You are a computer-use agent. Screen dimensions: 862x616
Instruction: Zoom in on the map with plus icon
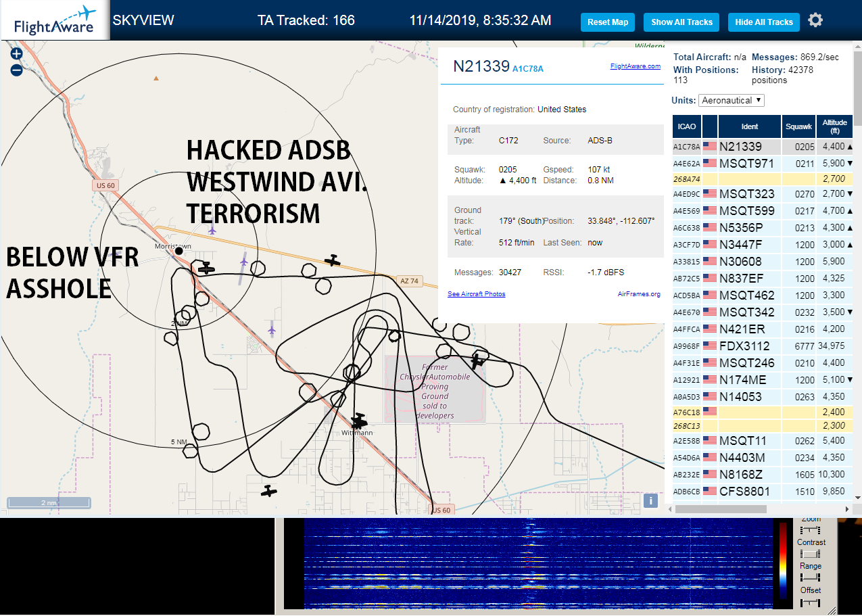(x=17, y=54)
